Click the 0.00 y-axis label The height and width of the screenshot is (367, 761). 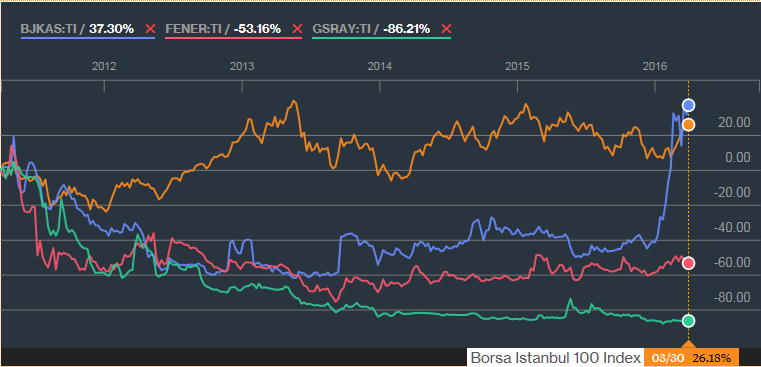[x=738, y=158]
